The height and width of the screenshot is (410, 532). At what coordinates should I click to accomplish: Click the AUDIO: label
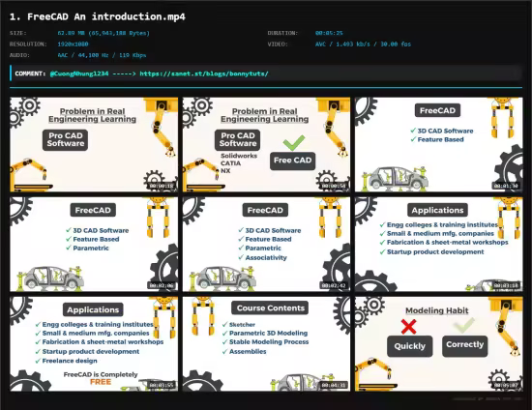[19, 55]
